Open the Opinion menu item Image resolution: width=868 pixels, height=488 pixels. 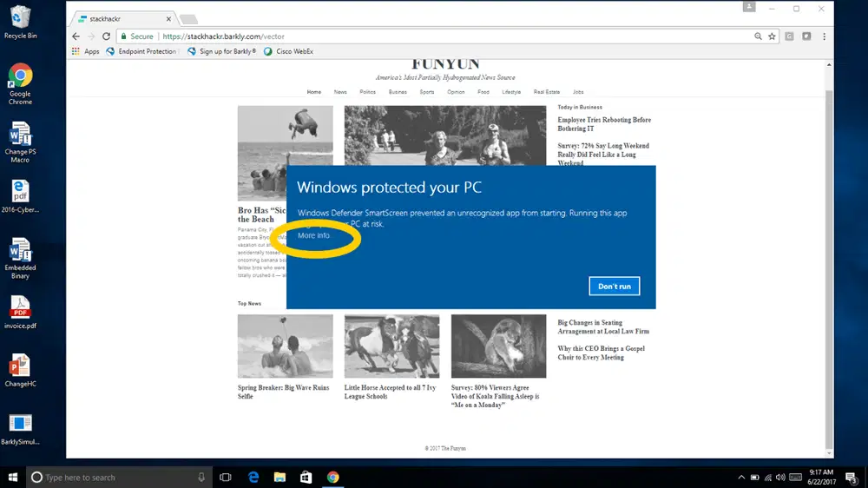click(x=456, y=92)
